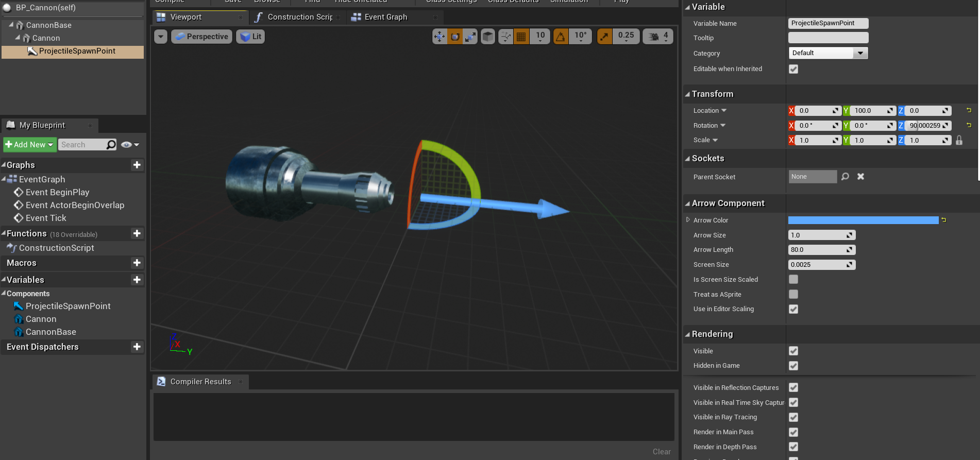This screenshot has height=460, width=980.
Task: Open the rotation snap 10° dropdown
Action: [580, 37]
